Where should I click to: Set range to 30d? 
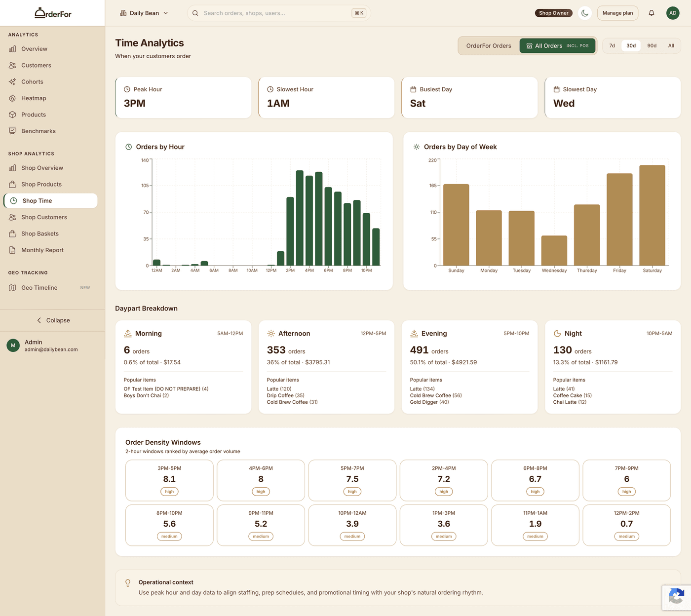pyautogui.click(x=631, y=46)
